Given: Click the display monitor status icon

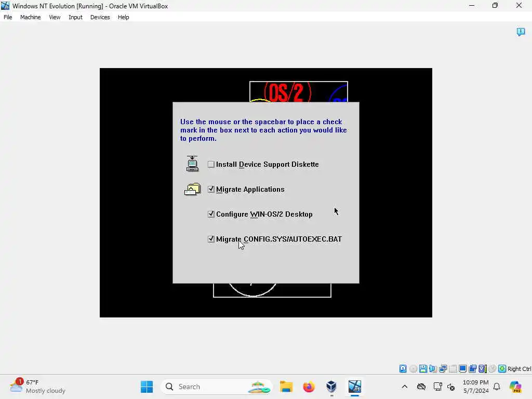Looking at the screenshot, I should coord(462,368).
